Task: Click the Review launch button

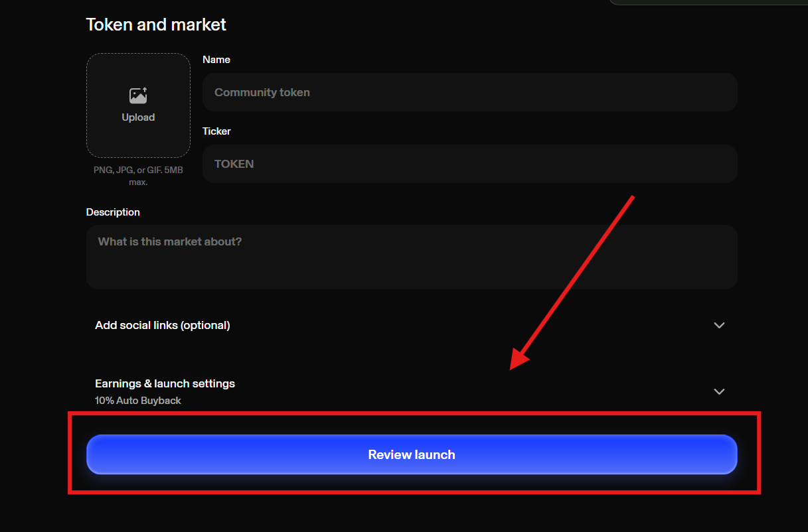Action: [412, 454]
